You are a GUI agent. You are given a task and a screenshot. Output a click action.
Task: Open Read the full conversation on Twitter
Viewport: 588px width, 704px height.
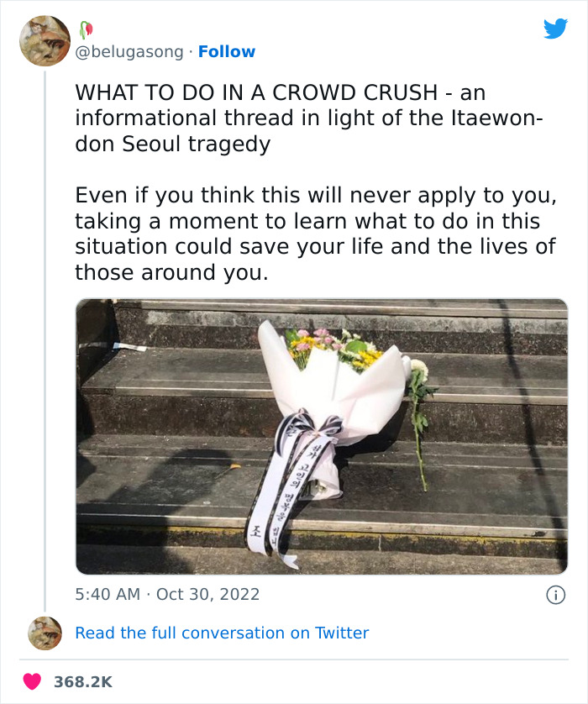(223, 632)
